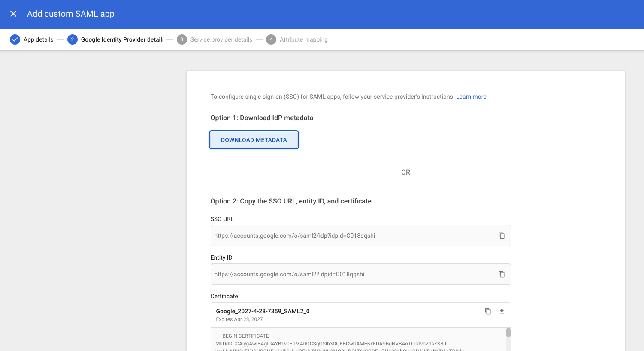Close the Add custom SAML app dialog
This screenshot has width=644, height=351.
click(13, 14)
